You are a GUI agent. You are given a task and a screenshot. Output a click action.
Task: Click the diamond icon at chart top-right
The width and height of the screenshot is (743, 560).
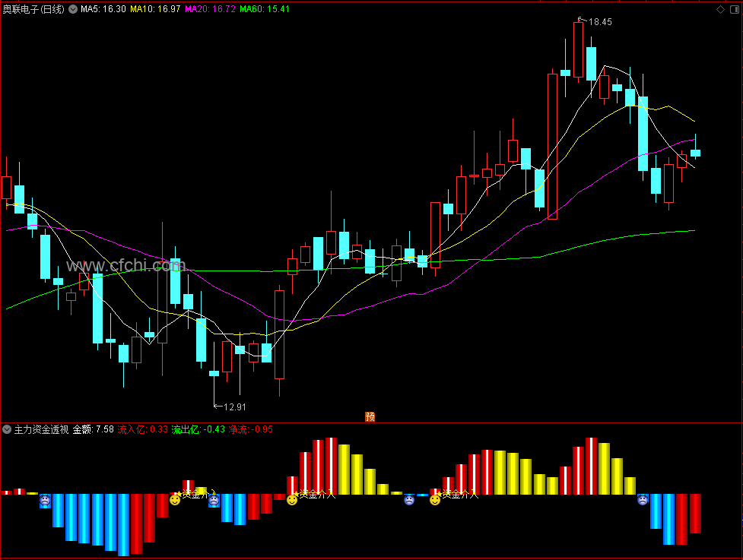(x=720, y=9)
